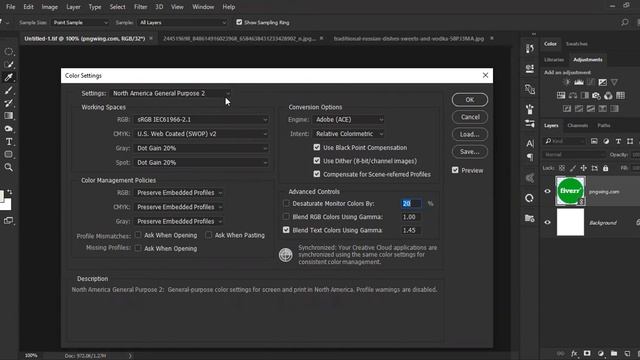Viewport: 640px width, 360px height.
Task: Open conversion Engine dropdown
Action: (x=349, y=120)
